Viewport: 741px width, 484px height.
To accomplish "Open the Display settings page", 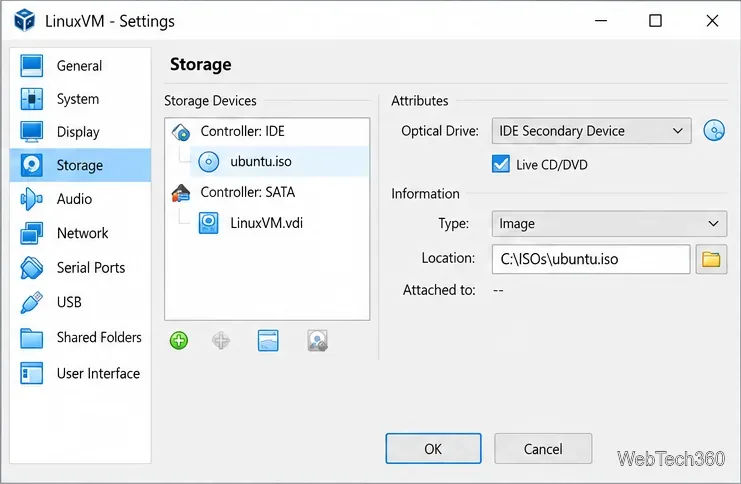I will tap(80, 132).
